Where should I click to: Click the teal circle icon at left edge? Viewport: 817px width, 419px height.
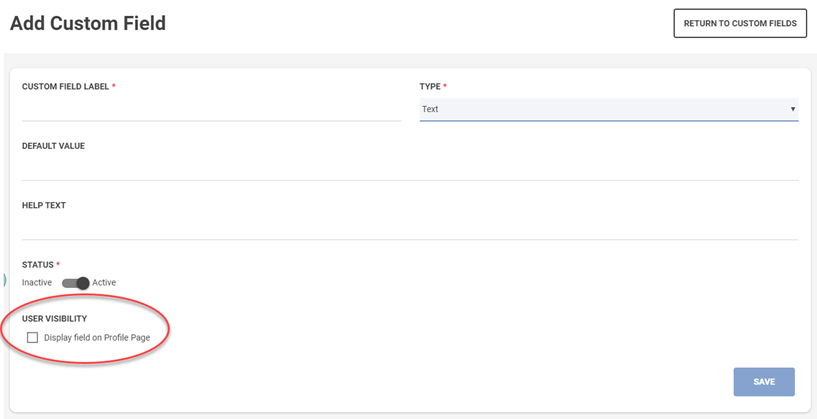pos(3,280)
